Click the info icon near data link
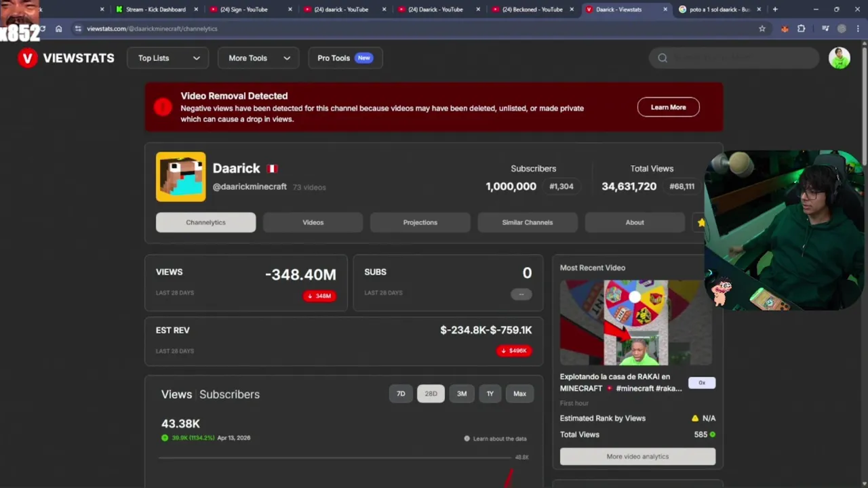Viewport: 868px width, 488px height. (467, 439)
